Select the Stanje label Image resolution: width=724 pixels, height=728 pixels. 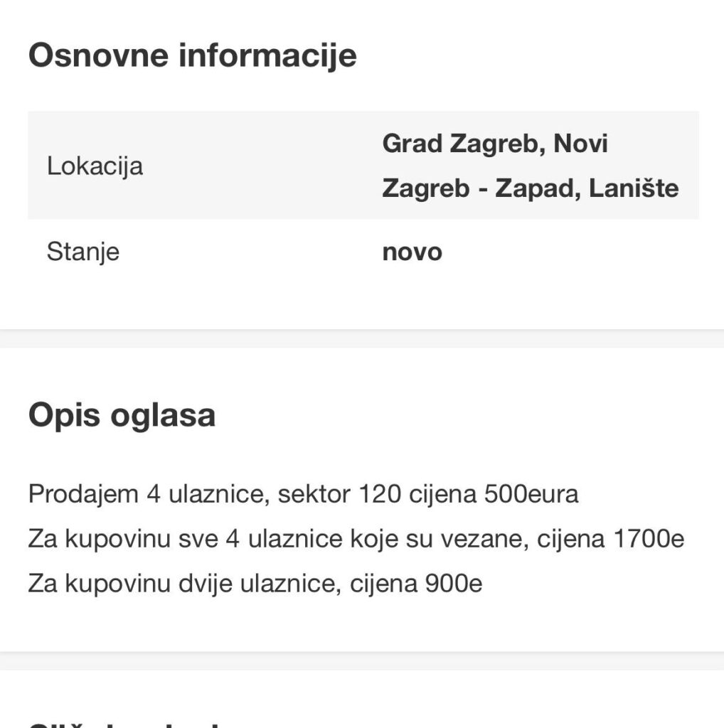83,252
